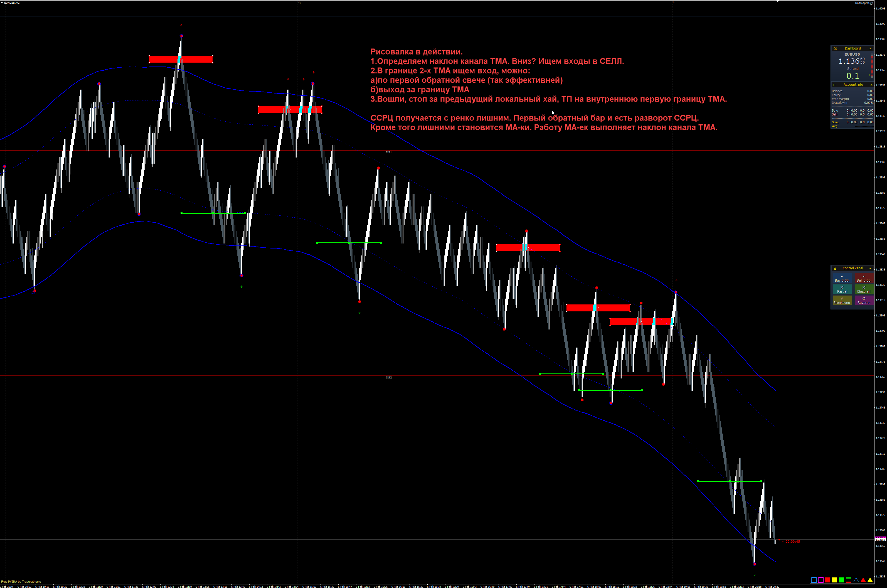Click the green line at the lowest right swing
Screen dimensions: 887x588
[730, 481]
